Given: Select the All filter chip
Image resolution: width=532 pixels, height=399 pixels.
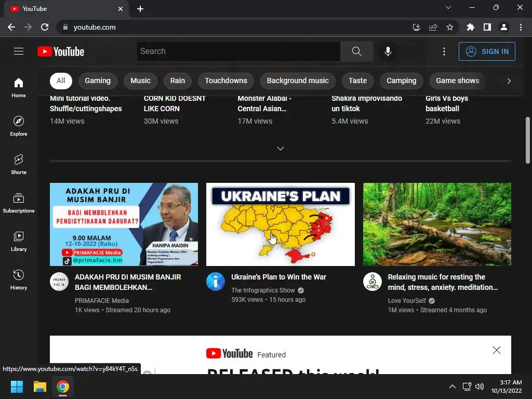Looking at the screenshot, I should tap(61, 81).
